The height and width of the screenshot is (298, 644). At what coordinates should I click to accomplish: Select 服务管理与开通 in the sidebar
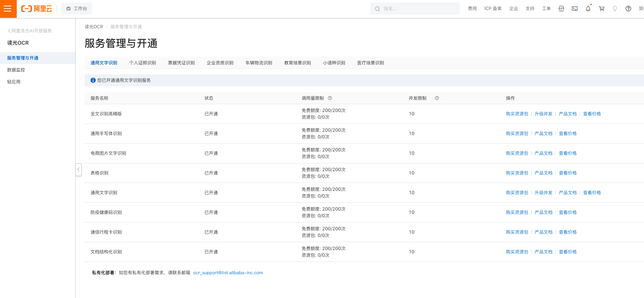[38, 58]
